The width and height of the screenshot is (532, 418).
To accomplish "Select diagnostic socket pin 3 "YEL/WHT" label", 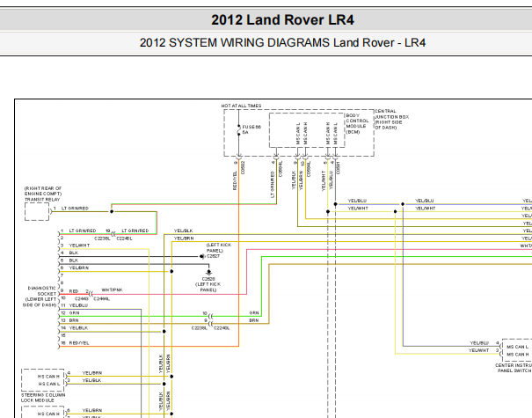I will click(x=79, y=246).
